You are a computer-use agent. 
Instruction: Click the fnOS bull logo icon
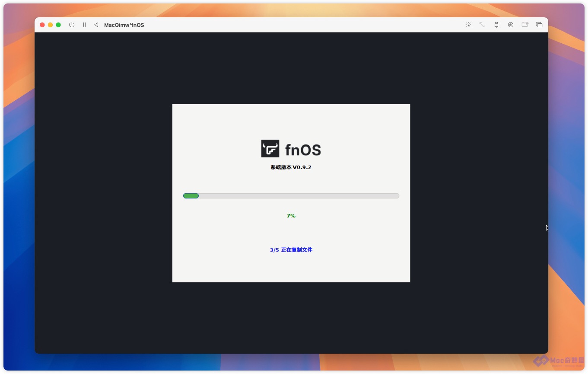coord(270,149)
